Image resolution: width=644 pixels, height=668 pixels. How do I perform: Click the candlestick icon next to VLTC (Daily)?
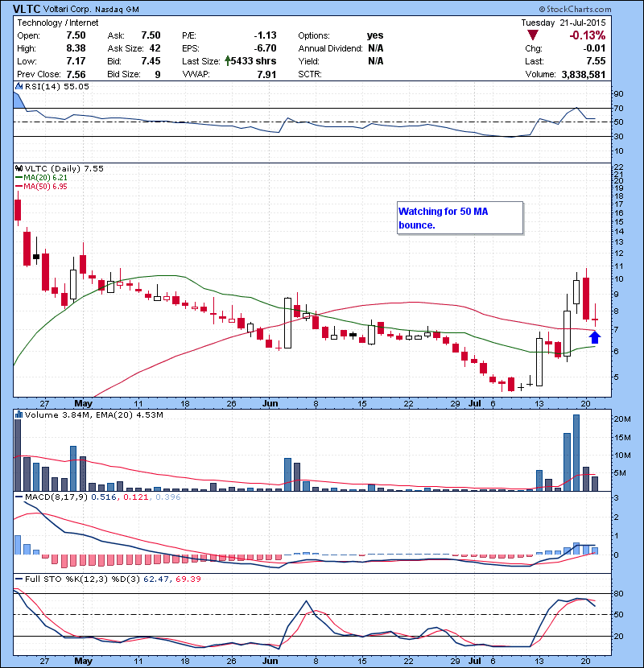pos(19,168)
